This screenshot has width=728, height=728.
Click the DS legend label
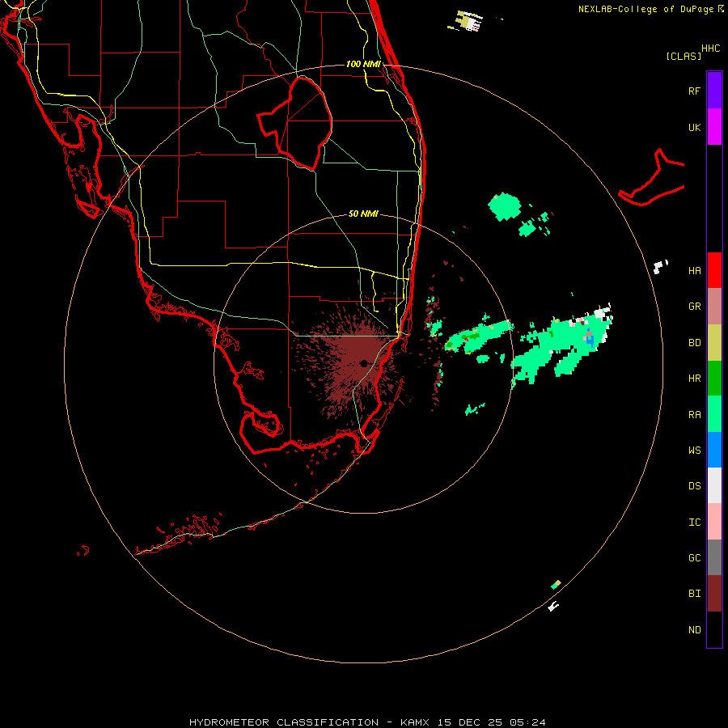[694, 486]
